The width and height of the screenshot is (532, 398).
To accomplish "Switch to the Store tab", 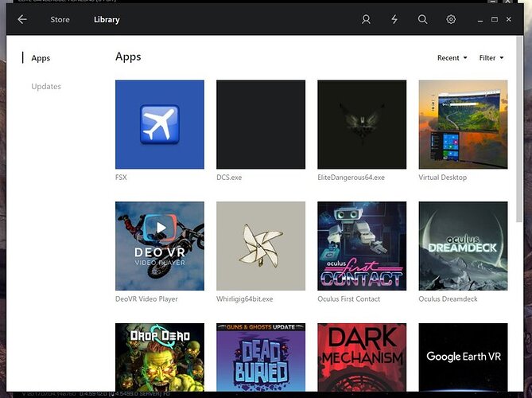I will (60, 19).
